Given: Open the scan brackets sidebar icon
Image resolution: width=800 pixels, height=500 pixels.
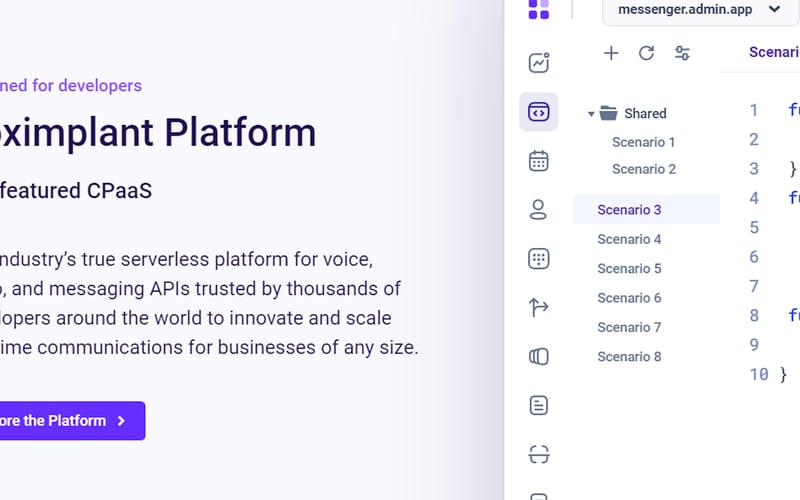Looking at the screenshot, I should coord(539,454).
